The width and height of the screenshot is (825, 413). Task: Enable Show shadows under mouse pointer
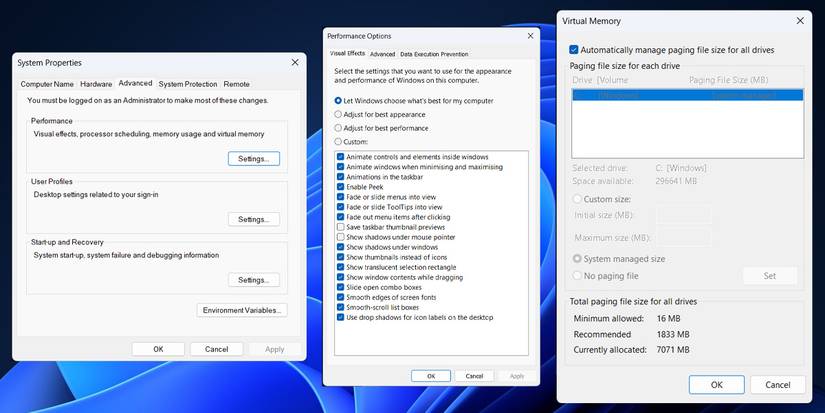point(340,237)
